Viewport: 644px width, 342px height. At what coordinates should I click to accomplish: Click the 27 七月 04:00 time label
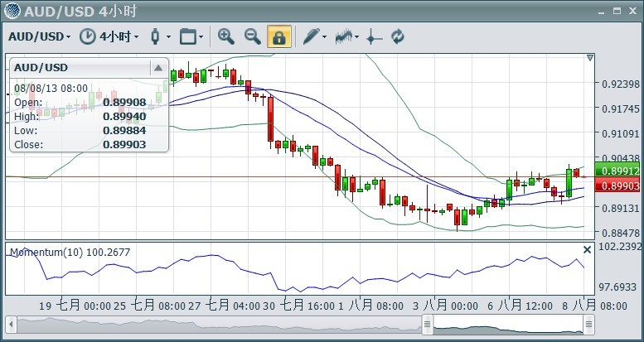[x=224, y=306]
